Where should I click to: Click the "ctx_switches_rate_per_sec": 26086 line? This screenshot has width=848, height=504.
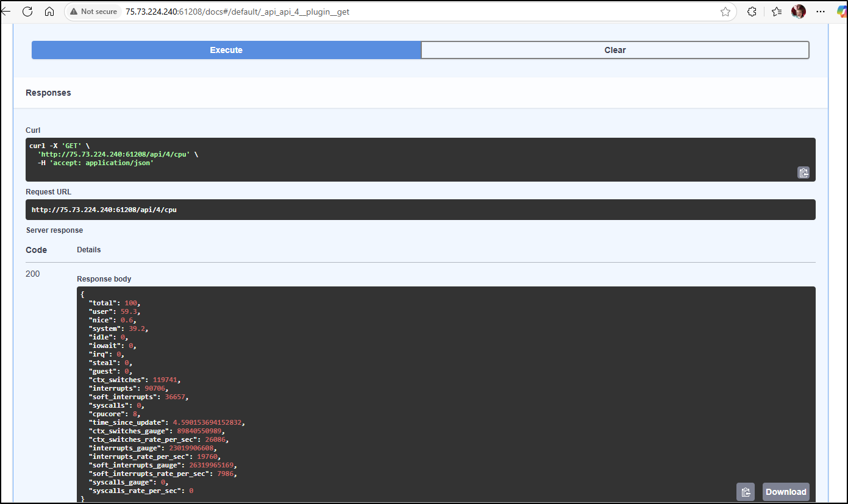pyautogui.click(x=159, y=439)
